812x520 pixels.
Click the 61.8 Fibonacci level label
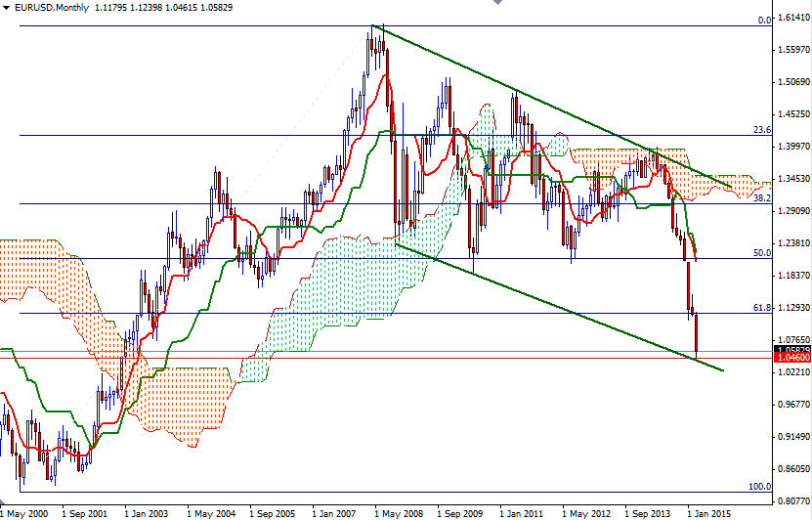762,308
